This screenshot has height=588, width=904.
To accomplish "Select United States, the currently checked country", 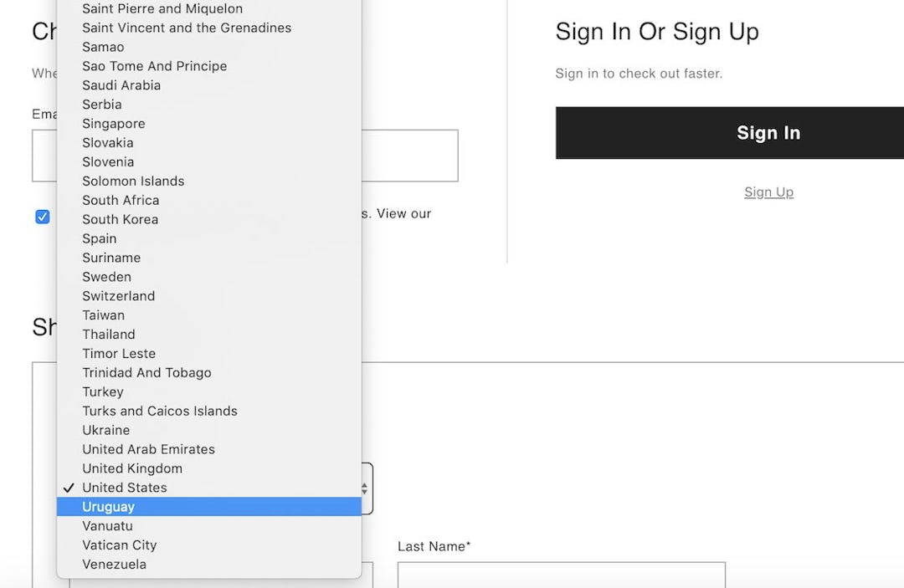I will [124, 487].
